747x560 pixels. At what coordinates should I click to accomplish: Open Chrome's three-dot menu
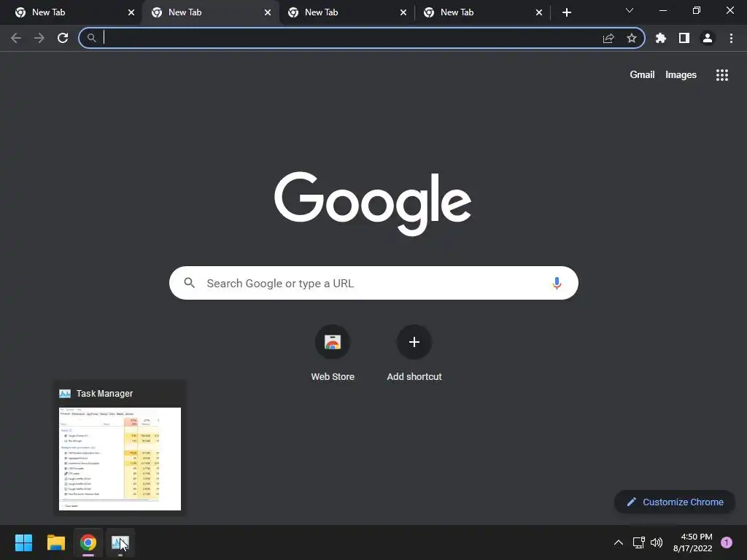[731, 38]
